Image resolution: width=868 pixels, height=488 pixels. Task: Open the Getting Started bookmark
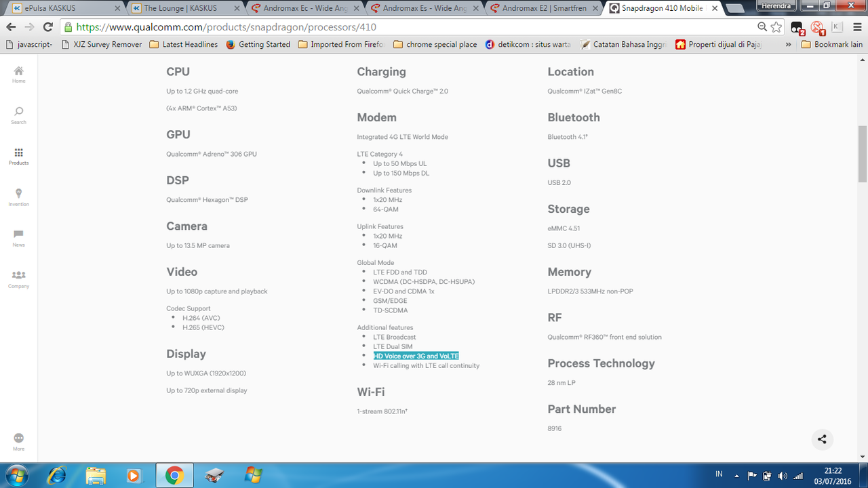coord(258,44)
